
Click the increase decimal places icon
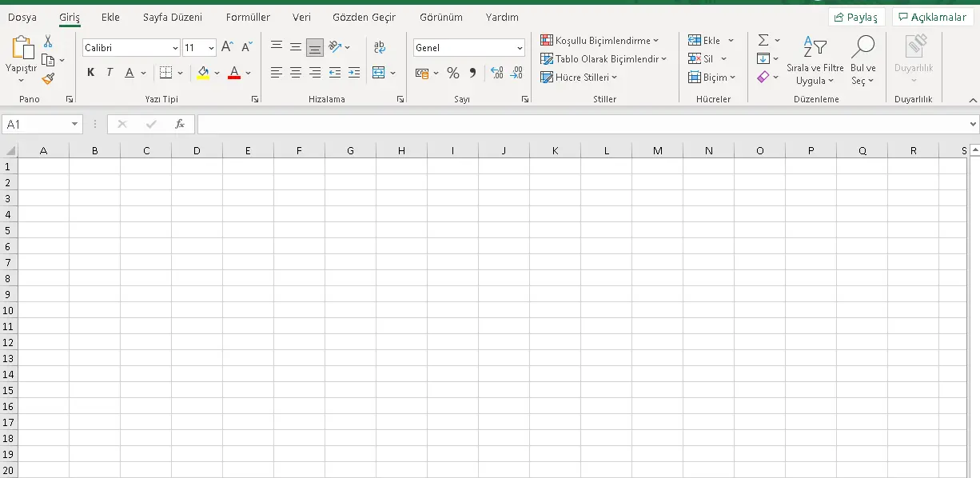(497, 73)
